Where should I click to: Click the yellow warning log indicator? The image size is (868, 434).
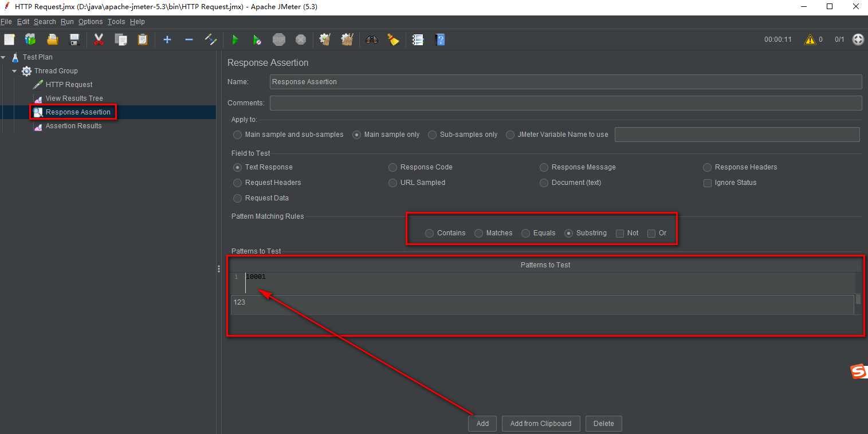coord(810,40)
